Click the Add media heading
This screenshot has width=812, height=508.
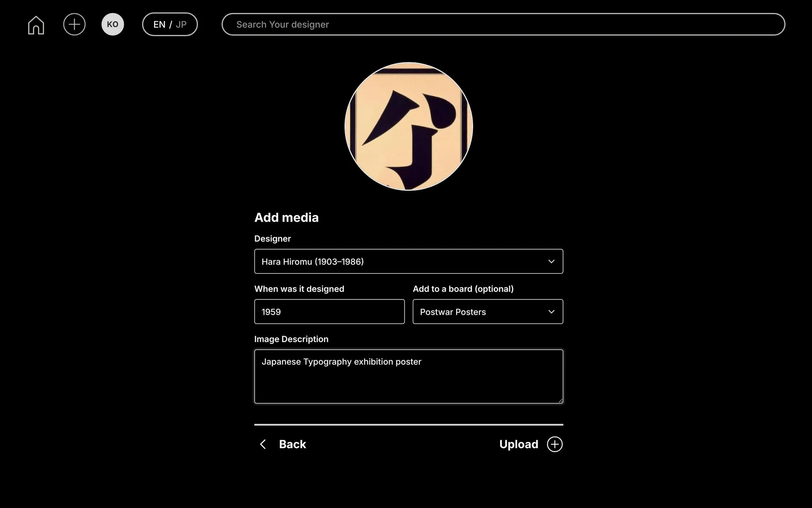(x=286, y=217)
